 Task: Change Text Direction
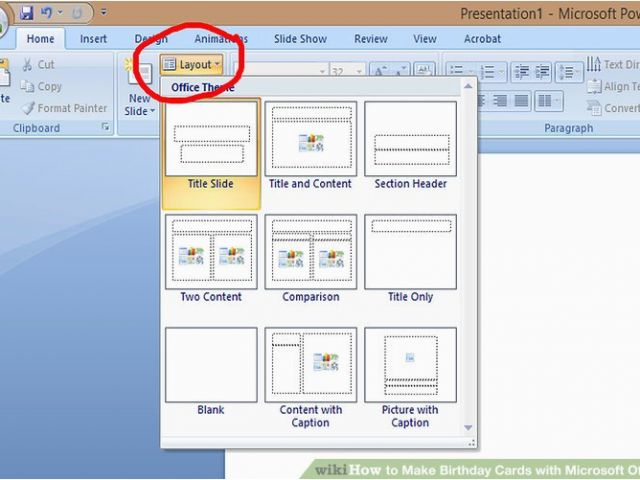point(612,64)
